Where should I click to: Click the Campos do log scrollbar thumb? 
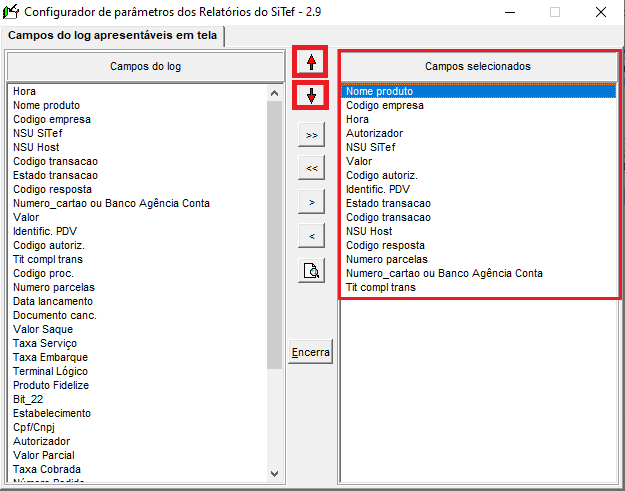(274, 234)
